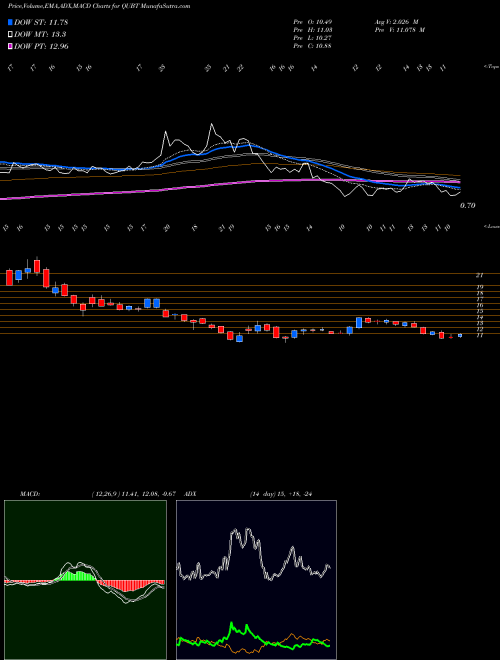Click the '<Tops' label at the right edge

[x=491, y=67]
